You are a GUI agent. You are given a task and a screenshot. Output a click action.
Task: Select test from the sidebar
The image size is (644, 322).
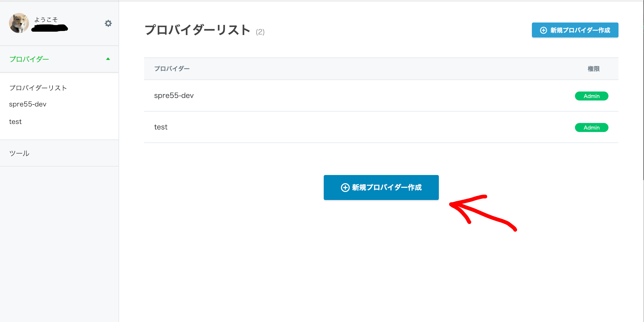[16, 121]
